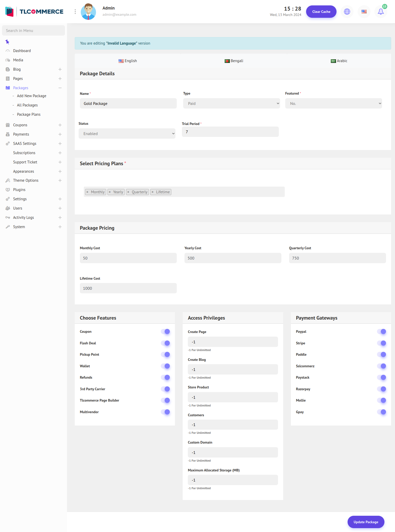Switch to the Bengali language tab
Screen dimensions: 395x532
click(234, 61)
